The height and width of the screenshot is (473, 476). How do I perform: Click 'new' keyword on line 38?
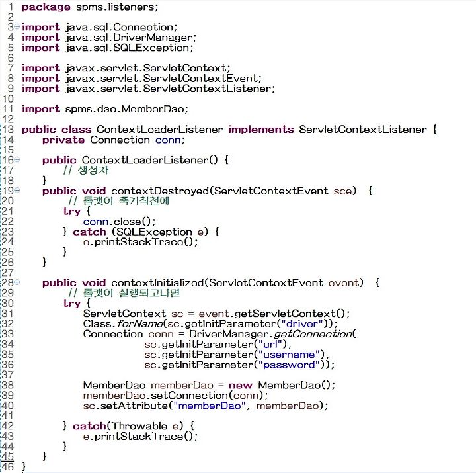click(x=241, y=386)
